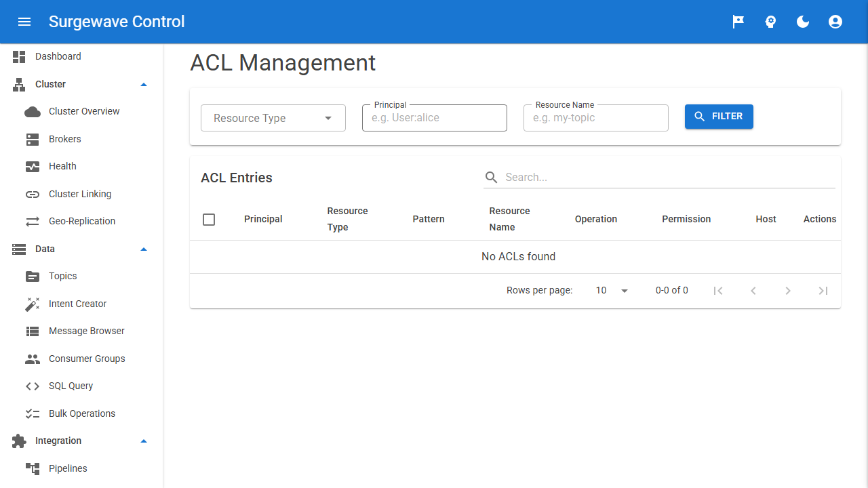This screenshot has width=868, height=488.
Task: Go to first page of ACLs
Action: coord(718,291)
